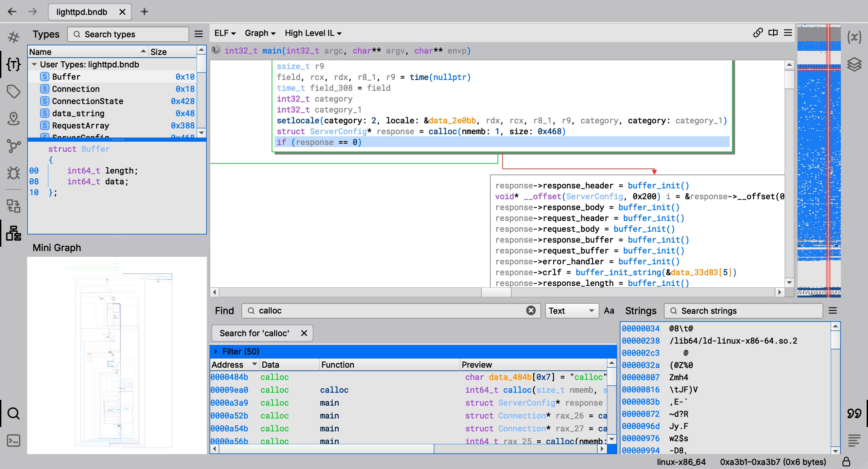Open the Variables (x) icon on right sidebar

tap(854, 37)
